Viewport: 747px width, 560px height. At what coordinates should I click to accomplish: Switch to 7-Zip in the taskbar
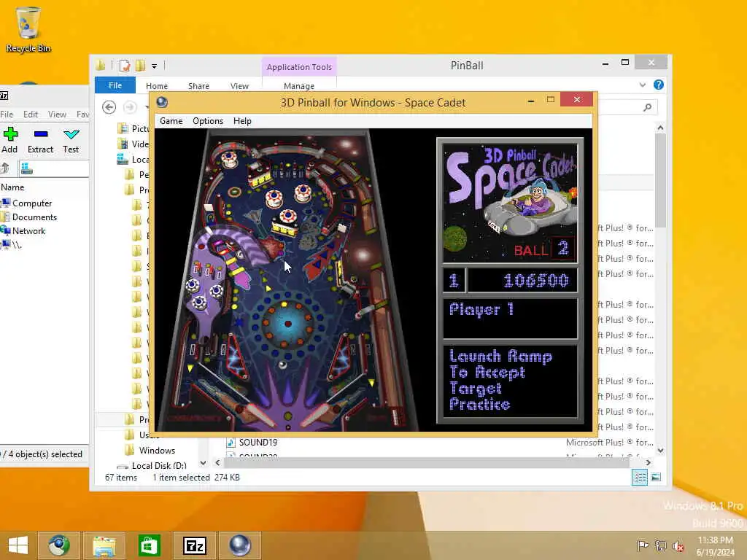coord(194,545)
